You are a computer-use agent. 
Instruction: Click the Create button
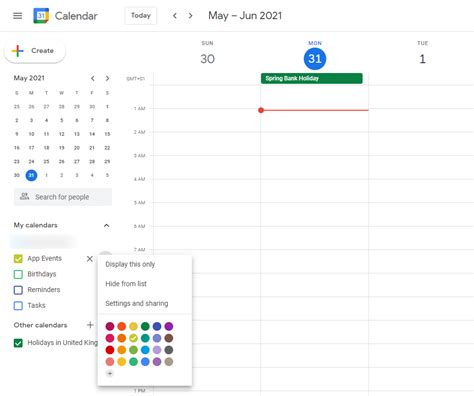(x=35, y=51)
